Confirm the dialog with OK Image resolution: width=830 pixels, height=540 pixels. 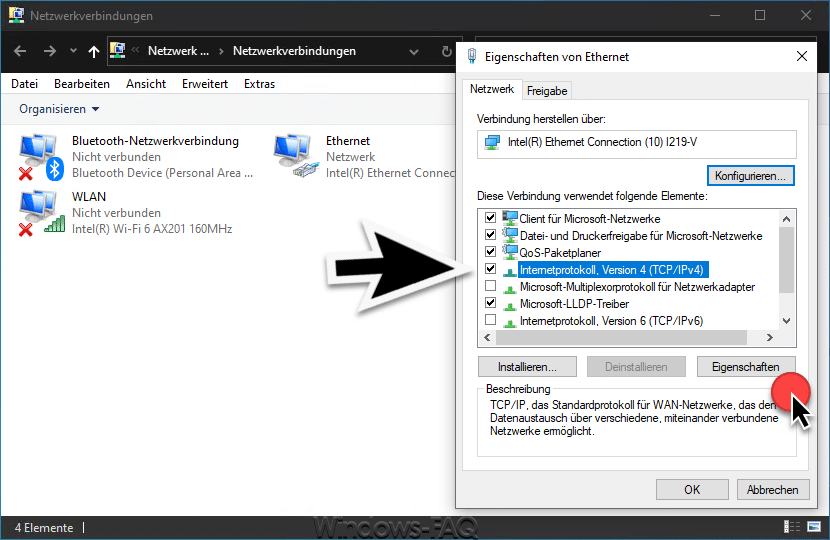[692, 490]
